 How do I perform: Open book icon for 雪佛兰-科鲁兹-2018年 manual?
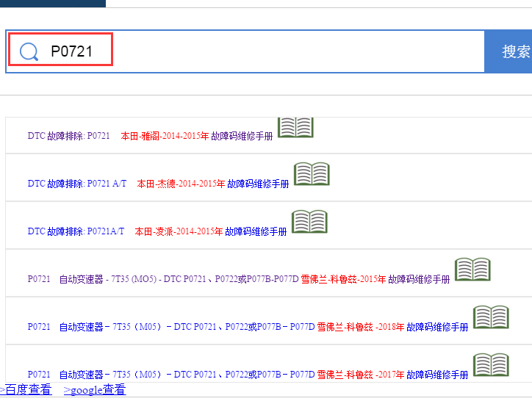(491, 317)
